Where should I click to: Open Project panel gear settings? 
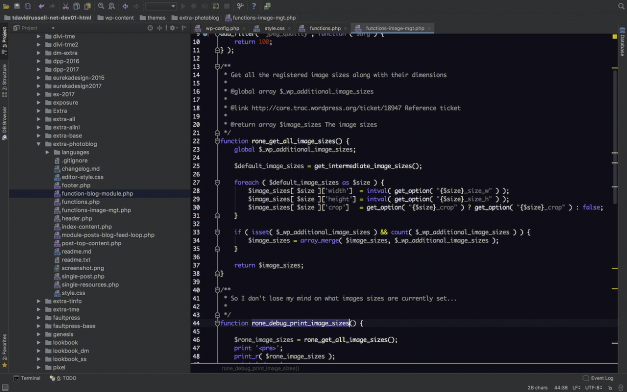coord(173,28)
